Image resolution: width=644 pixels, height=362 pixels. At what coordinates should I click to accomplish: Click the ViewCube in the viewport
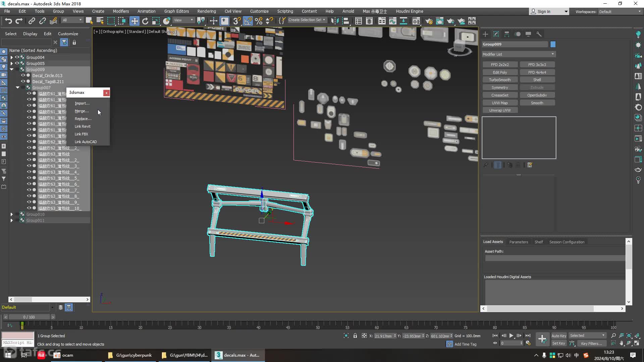tap(460, 47)
